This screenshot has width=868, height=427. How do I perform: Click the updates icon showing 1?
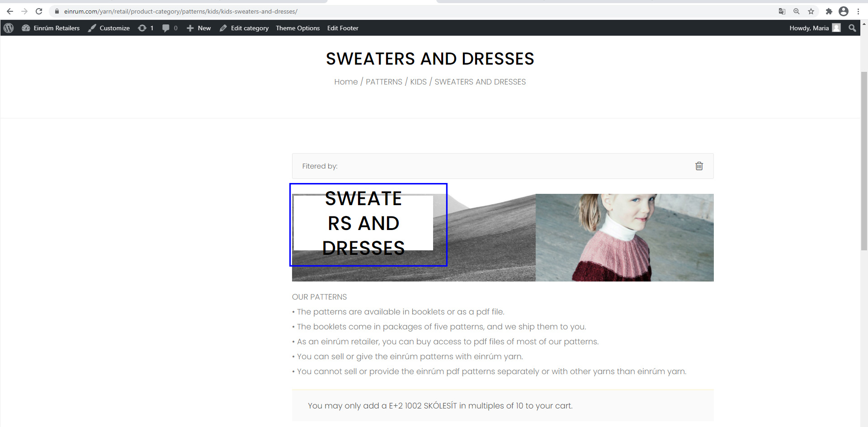[146, 28]
